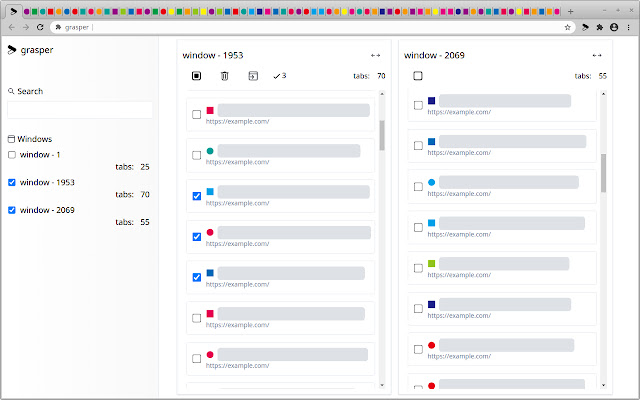Image resolution: width=640 pixels, height=400 pixels.
Task: Bookmark the page with the star icon
Action: 567,27
